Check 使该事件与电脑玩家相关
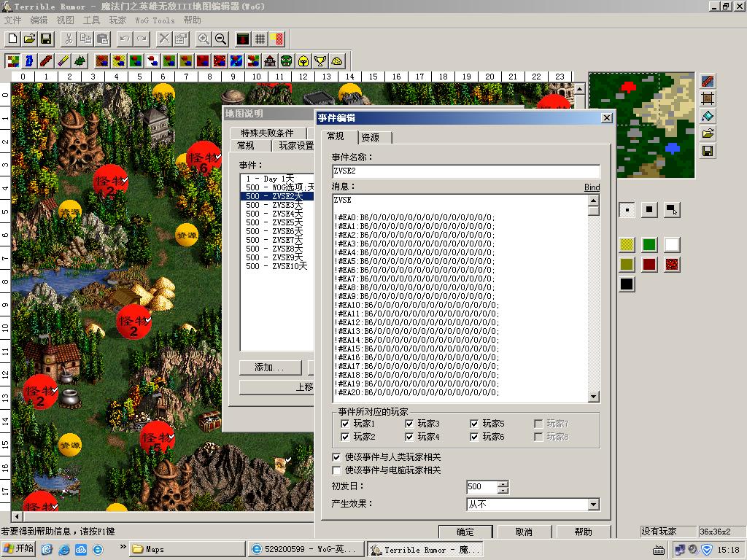This screenshot has width=747, height=560. click(x=336, y=470)
